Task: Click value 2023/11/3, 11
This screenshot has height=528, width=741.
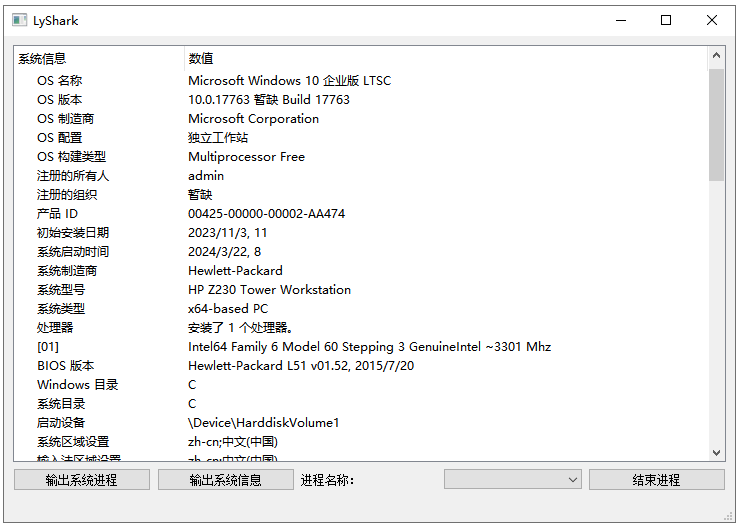Action: click(x=228, y=233)
